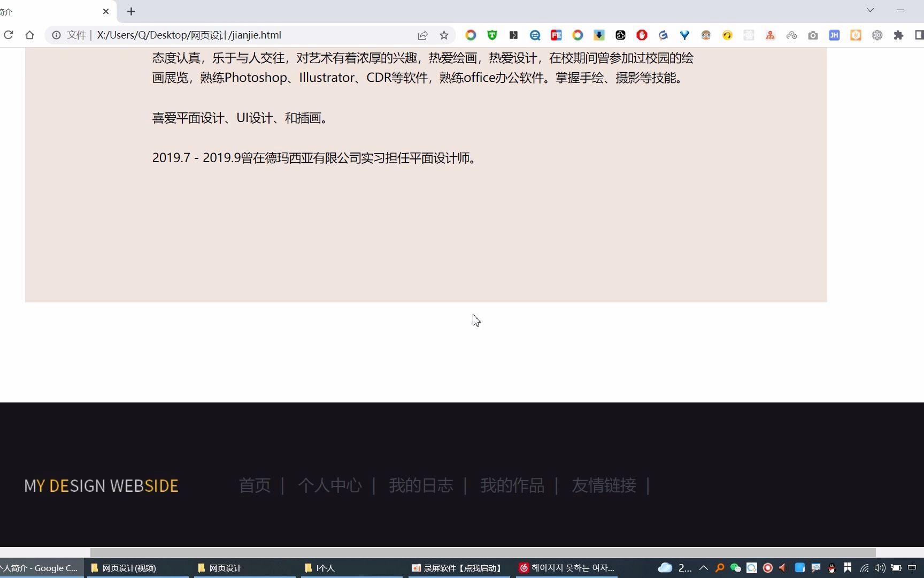Click the horizontal page scrollbar
The height and width of the screenshot is (578, 924).
(x=483, y=552)
